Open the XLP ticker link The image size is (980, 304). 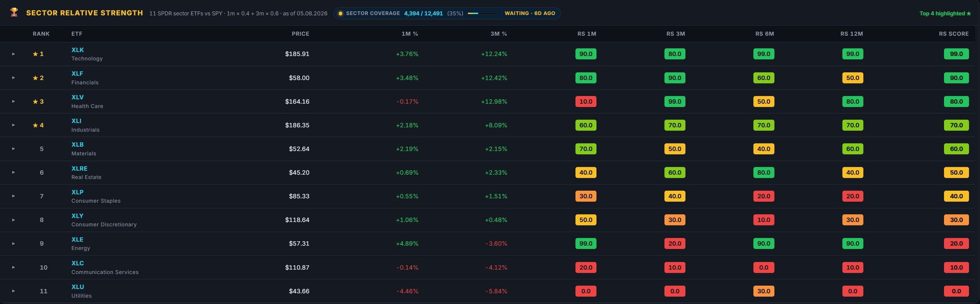pyautogui.click(x=77, y=192)
